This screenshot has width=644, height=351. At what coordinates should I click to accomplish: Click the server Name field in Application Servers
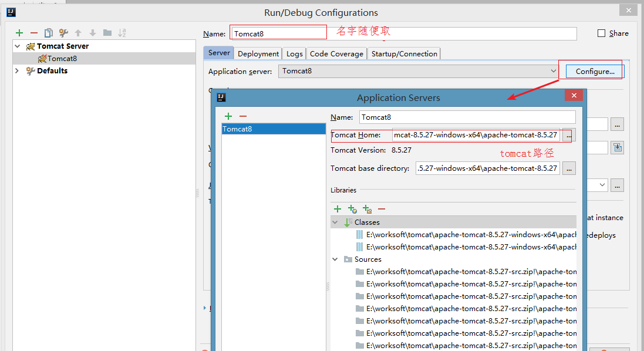click(467, 117)
